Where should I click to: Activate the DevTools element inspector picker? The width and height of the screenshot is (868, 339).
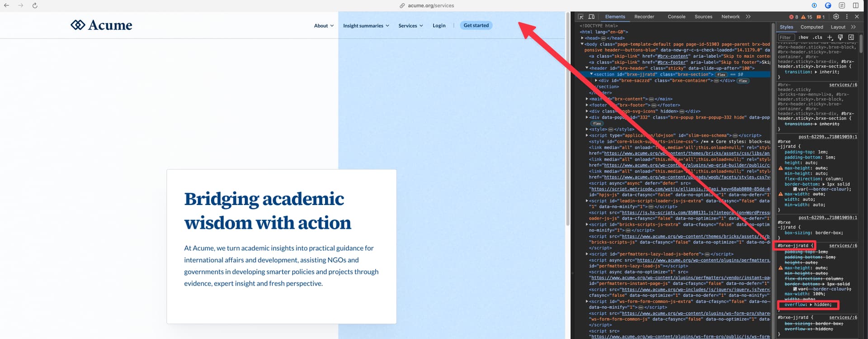[x=580, y=17]
